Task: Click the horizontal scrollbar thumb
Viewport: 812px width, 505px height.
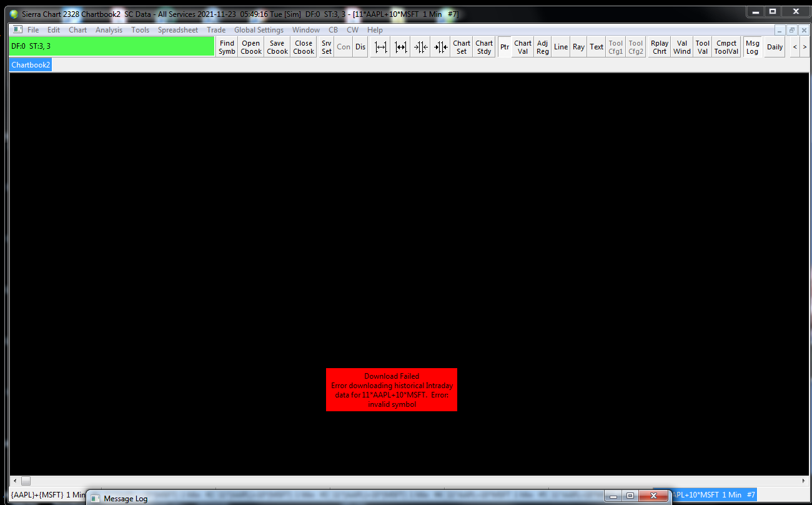Action: coord(26,481)
